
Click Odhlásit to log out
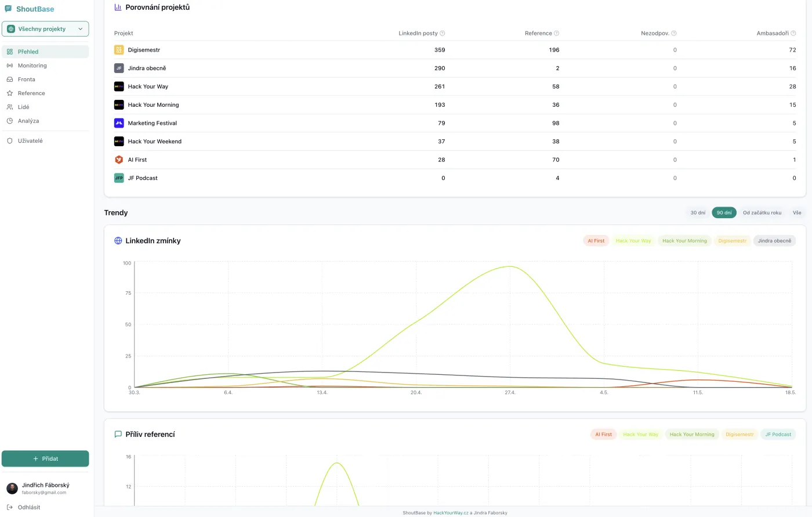(x=29, y=507)
